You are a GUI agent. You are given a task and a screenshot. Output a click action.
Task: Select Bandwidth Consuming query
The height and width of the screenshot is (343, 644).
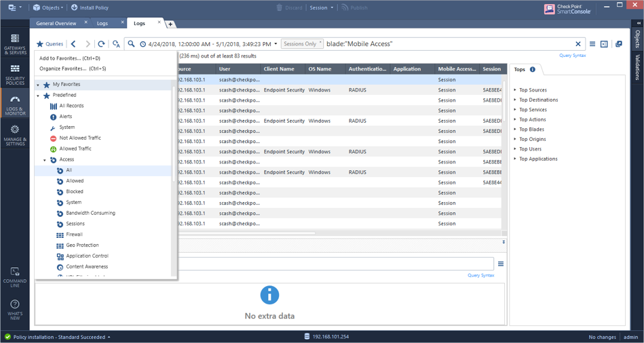click(90, 213)
